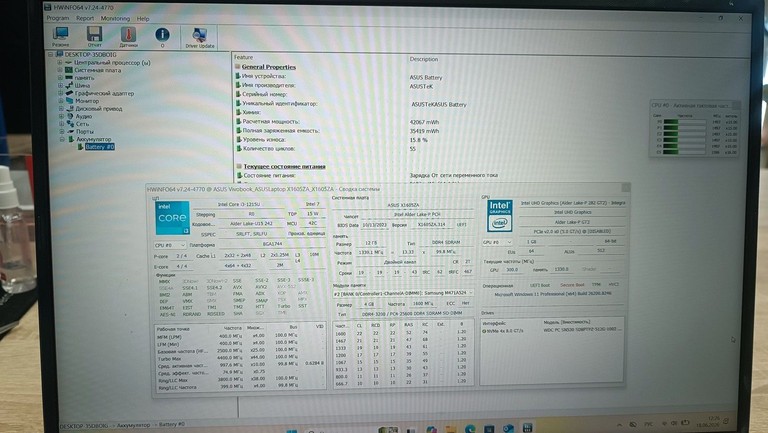Show hidden tray icons chevron

(x=619, y=425)
